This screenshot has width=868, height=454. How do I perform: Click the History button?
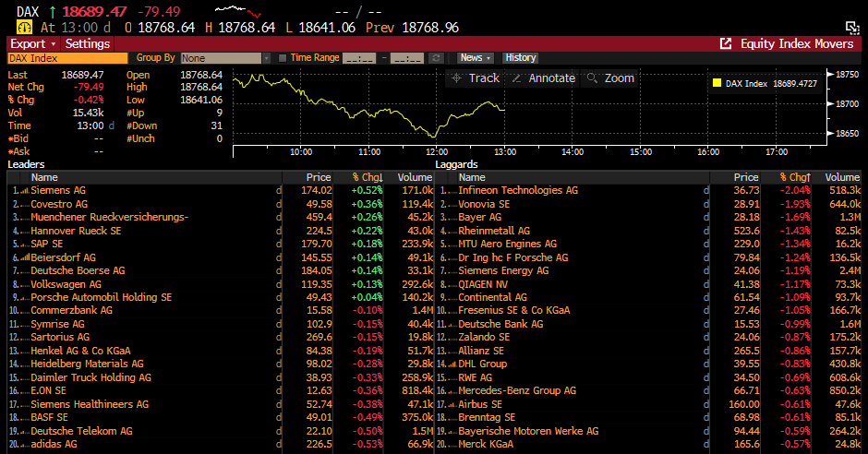[x=521, y=58]
